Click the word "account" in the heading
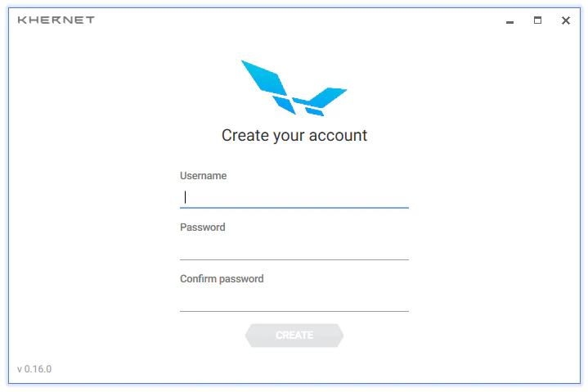Image resolution: width=588 pixels, height=392 pixels. pyautogui.click(x=338, y=135)
